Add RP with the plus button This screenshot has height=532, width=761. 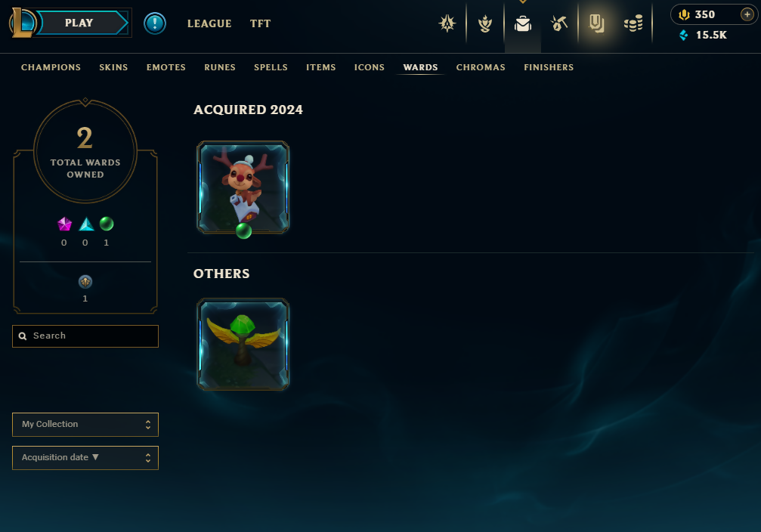tap(747, 14)
